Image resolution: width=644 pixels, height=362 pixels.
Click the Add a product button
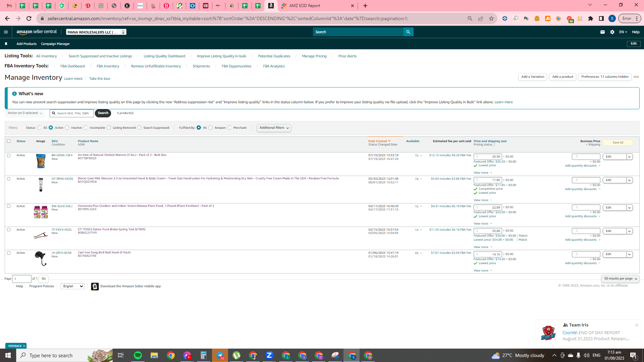coord(563,77)
